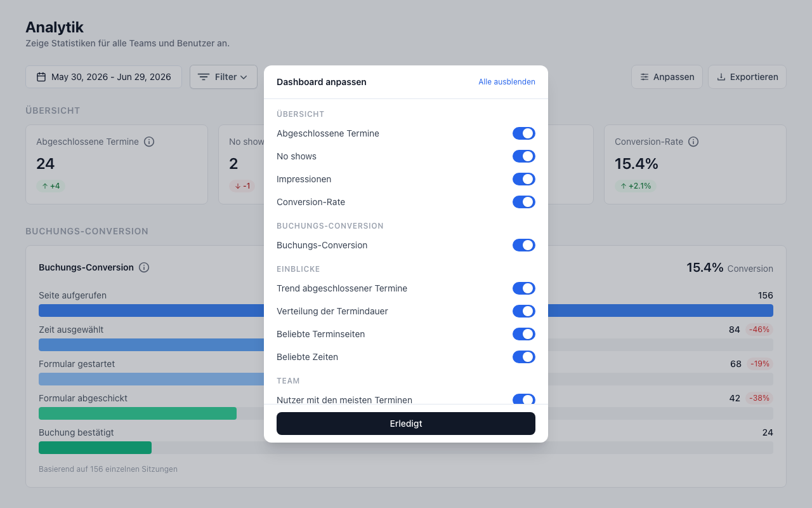Click the -19% drop-off badge
812x508 pixels.
(x=759, y=364)
